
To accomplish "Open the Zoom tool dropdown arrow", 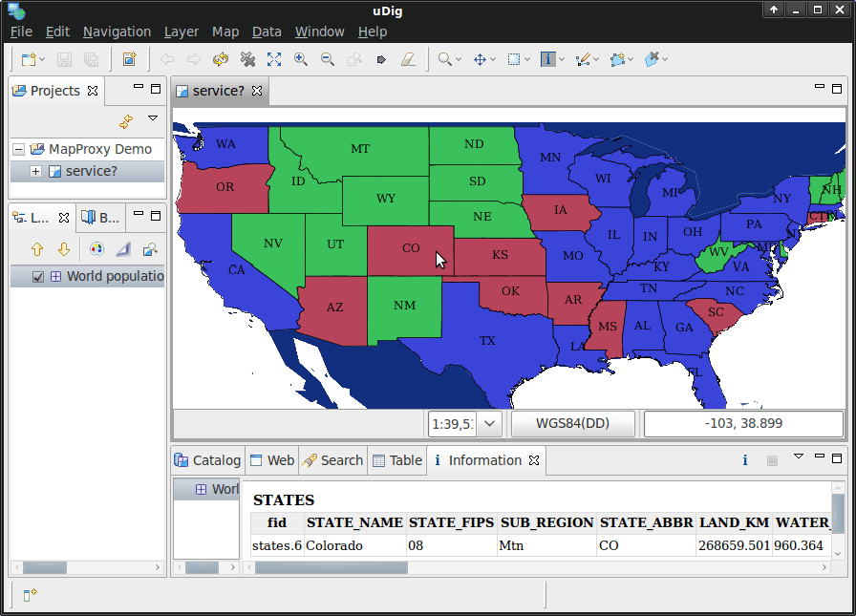I will (x=459, y=59).
